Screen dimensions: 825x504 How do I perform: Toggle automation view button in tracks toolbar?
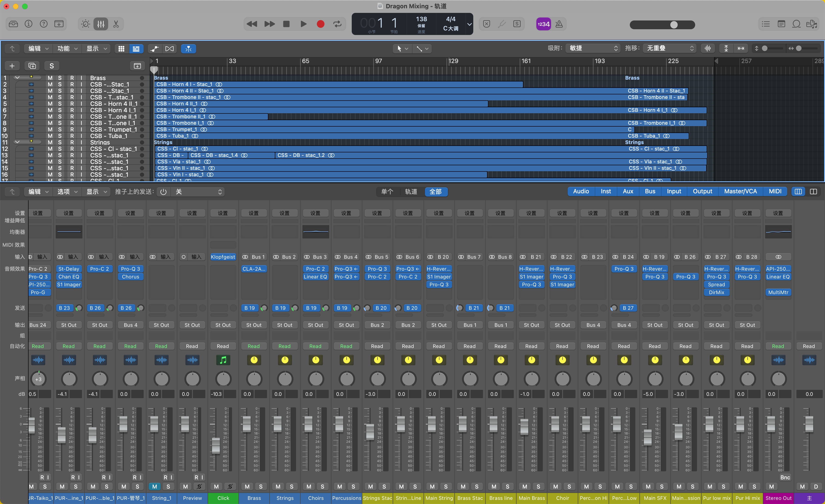(154, 49)
